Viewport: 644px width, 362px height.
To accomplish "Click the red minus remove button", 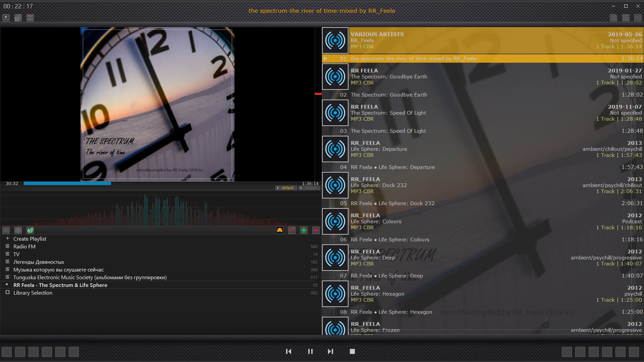I will (x=316, y=230).
